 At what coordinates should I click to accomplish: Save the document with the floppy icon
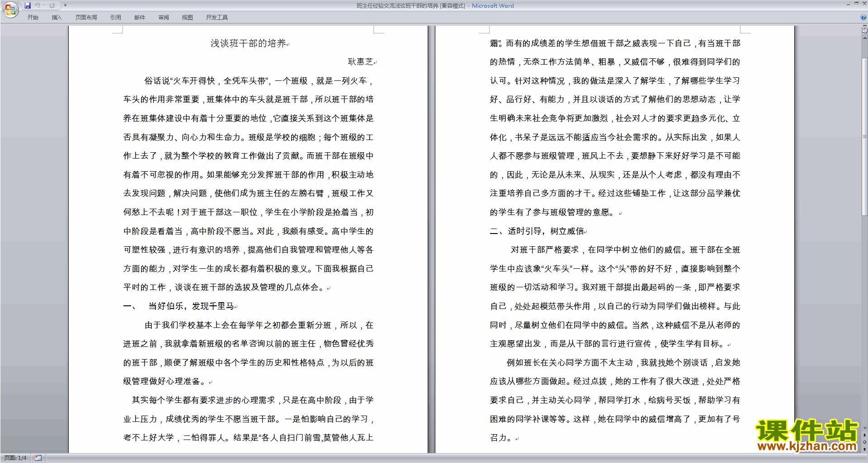pyautogui.click(x=28, y=5)
